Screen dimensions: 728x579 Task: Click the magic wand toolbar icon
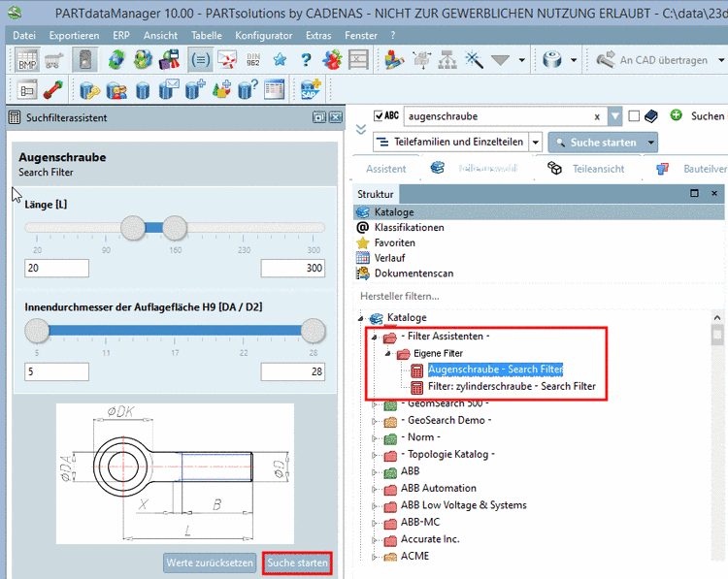[x=474, y=60]
